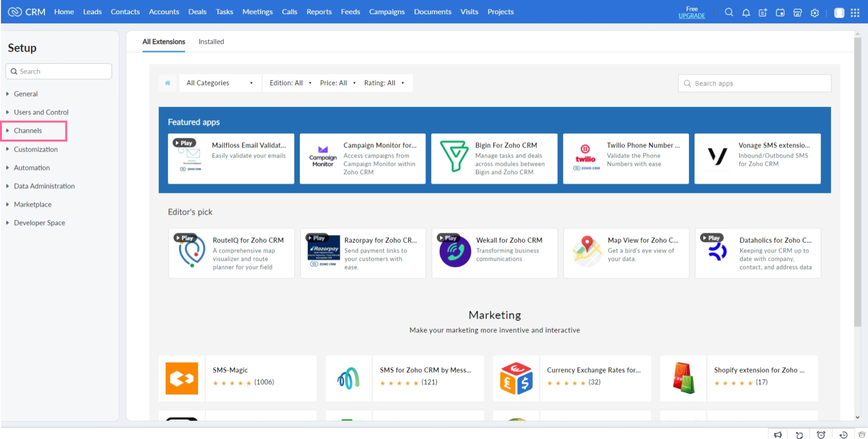The image size is (868, 439).
Task: Select the All Extensions tab
Action: tap(164, 42)
